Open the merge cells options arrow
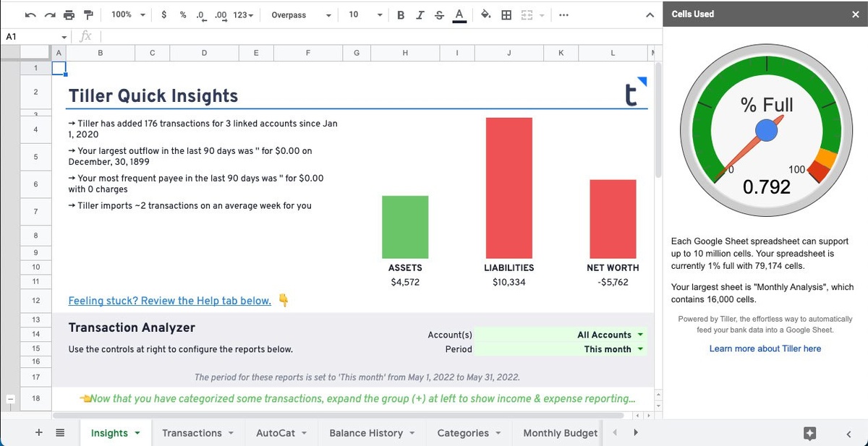This screenshot has height=446, width=868. pyautogui.click(x=540, y=14)
